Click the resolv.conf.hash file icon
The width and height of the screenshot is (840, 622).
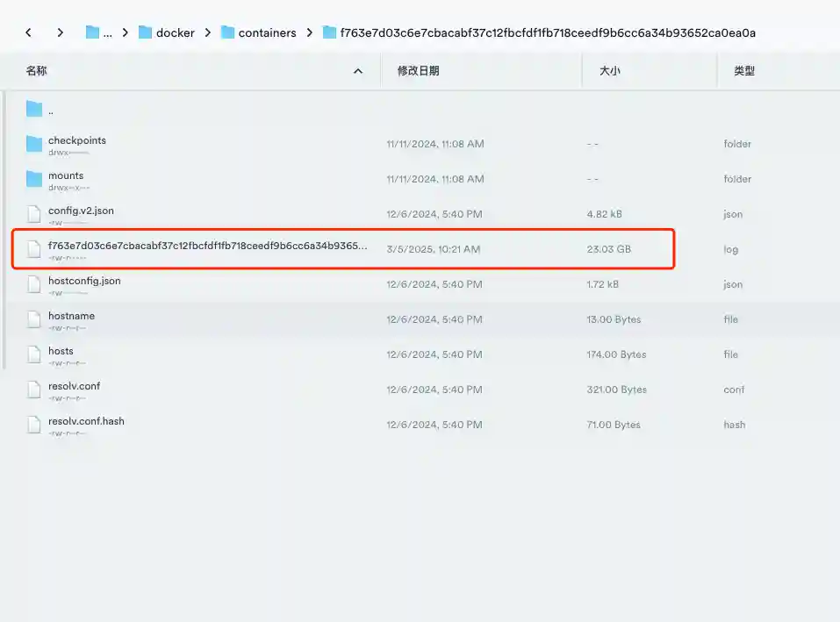tap(34, 425)
